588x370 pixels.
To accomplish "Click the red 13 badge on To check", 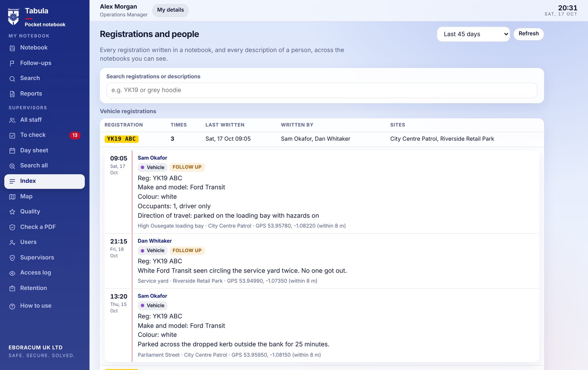I will [x=75, y=135].
